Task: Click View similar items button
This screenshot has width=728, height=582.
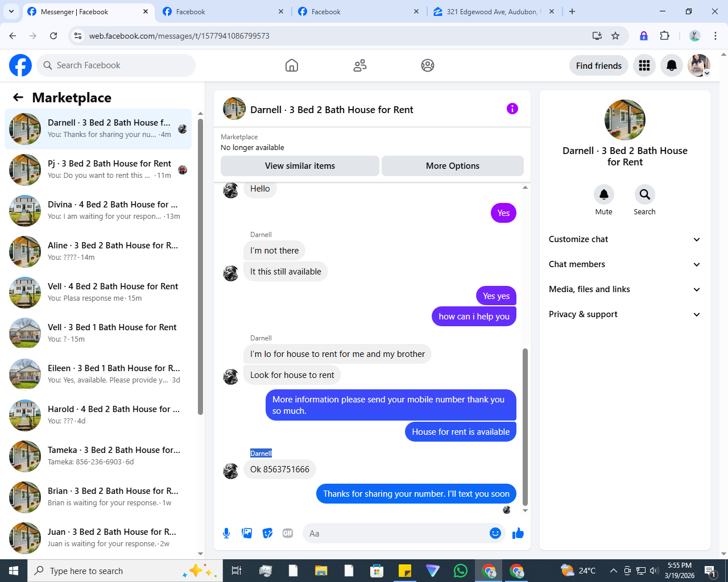Action: click(300, 166)
